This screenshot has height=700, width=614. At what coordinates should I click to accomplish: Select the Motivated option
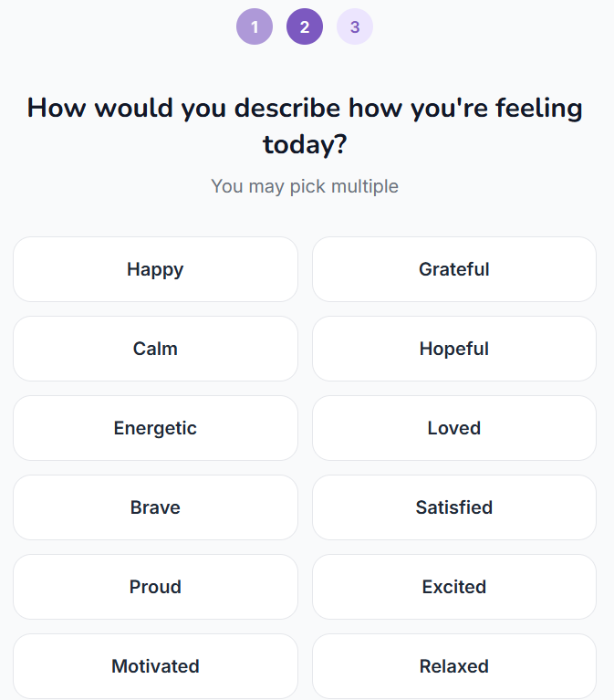pyautogui.click(x=155, y=666)
